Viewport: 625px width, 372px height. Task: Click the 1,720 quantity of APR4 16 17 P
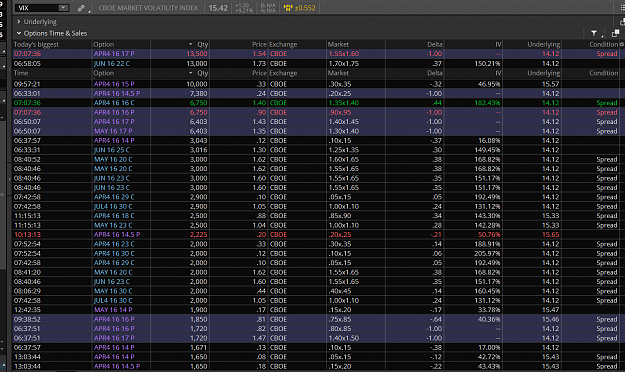click(x=199, y=338)
